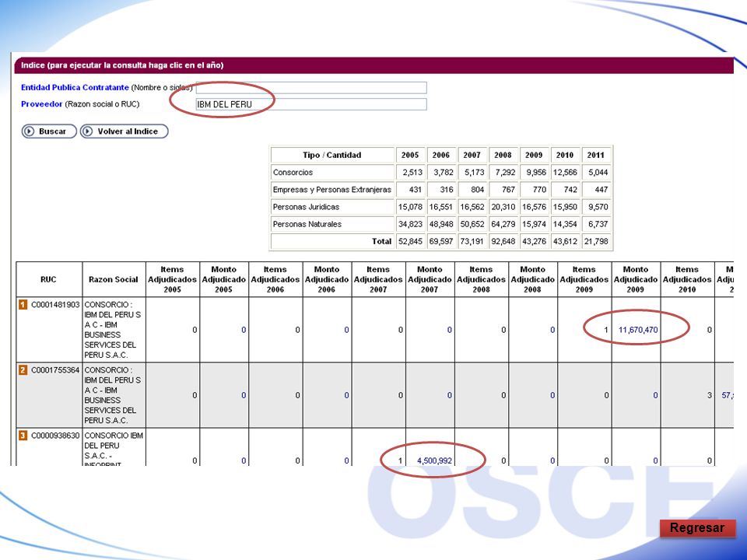Click the arrow icon inside the Buscar button
Screen dimensions: 747x560
29,131
